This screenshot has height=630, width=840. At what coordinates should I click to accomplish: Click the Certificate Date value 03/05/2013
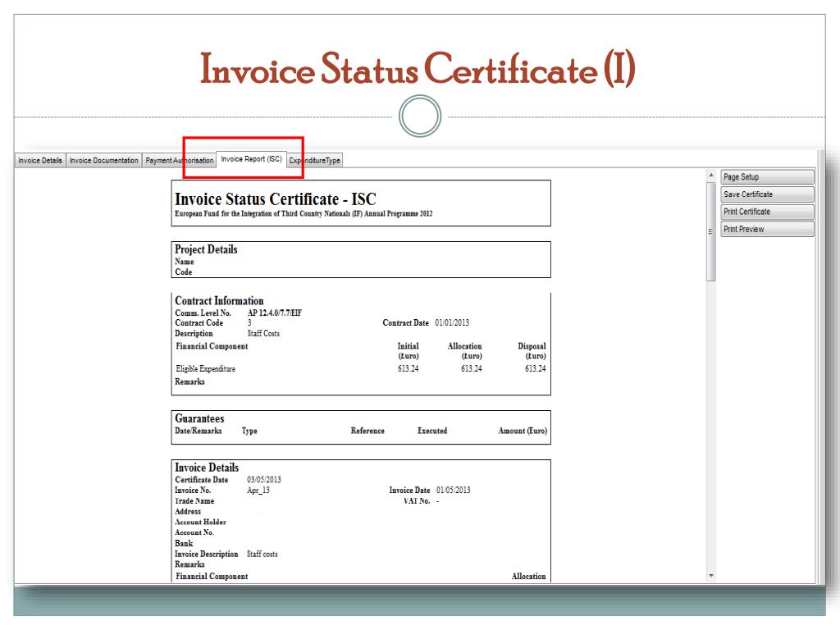tap(263, 480)
